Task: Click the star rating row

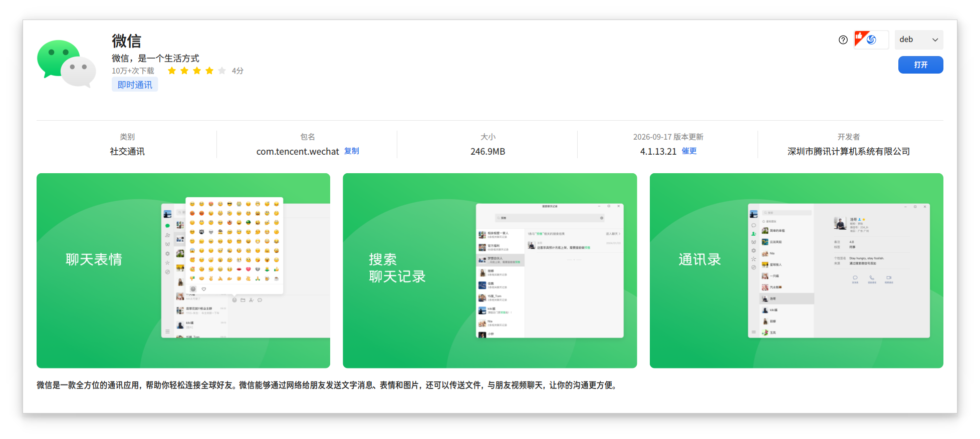Action: [x=197, y=71]
